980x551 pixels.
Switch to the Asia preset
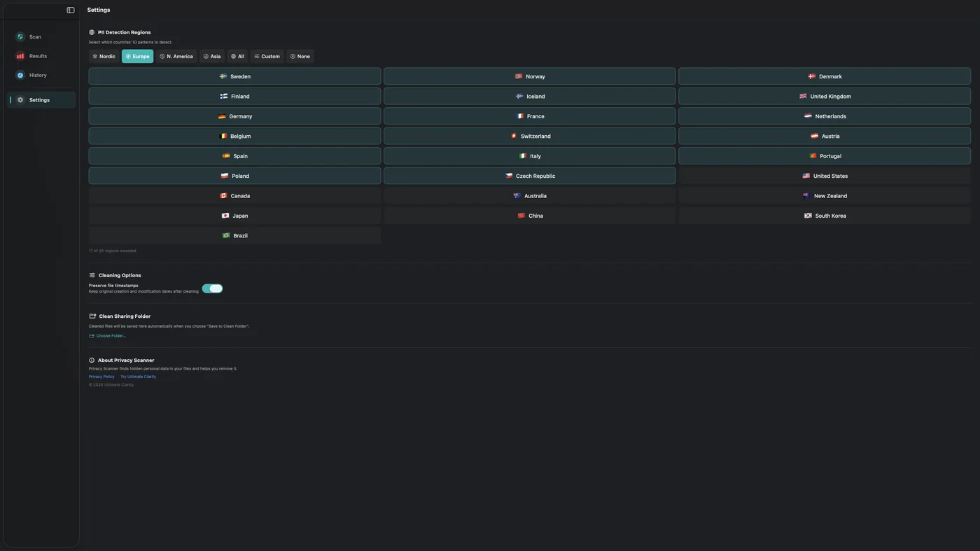[x=211, y=57]
